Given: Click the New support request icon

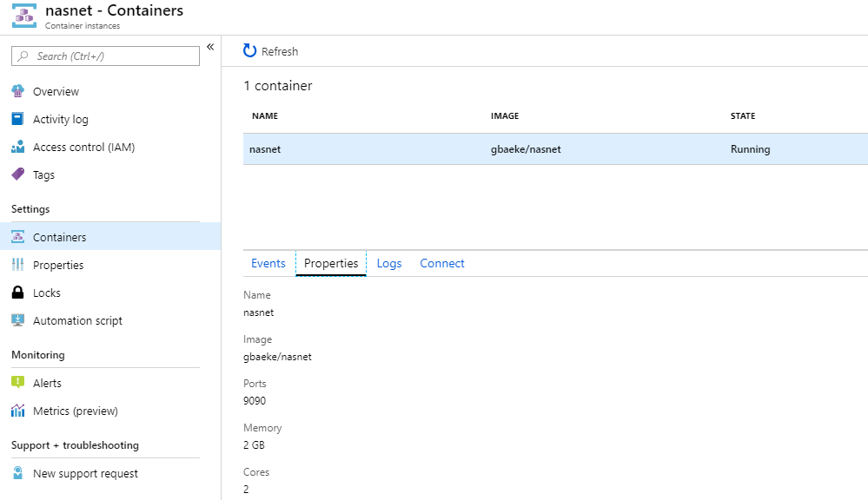Looking at the screenshot, I should pyautogui.click(x=17, y=473).
